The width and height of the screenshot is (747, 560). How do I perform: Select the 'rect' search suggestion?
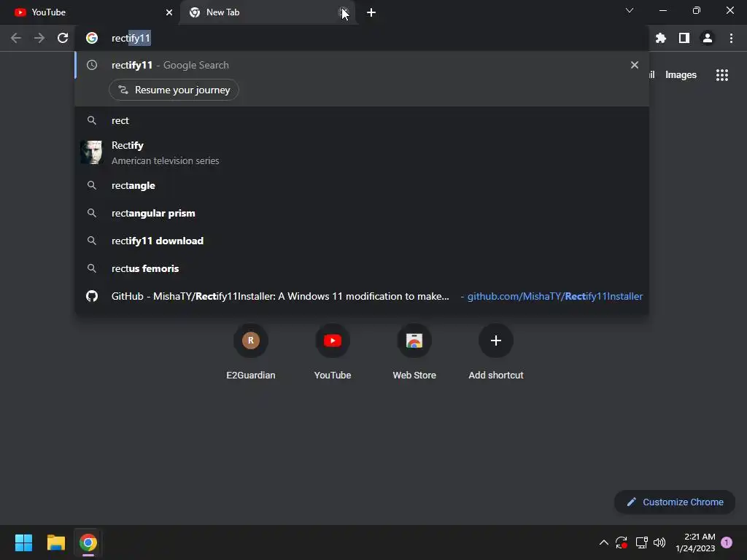(362, 120)
